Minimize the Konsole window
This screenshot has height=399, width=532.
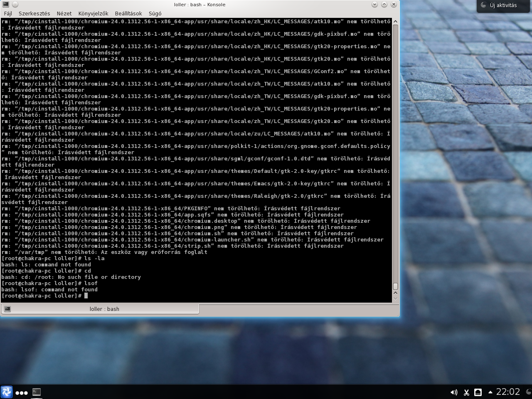374,5
